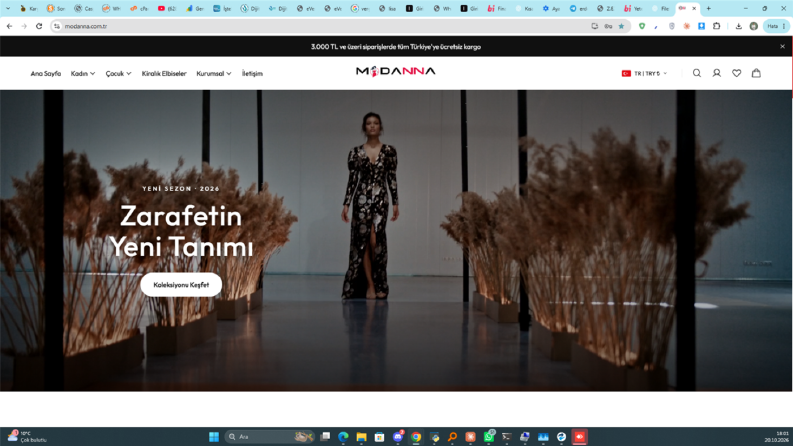Viewport: 793px width, 446px height.
Task: Open the site information icon beside URL
Action: click(57, 26)
